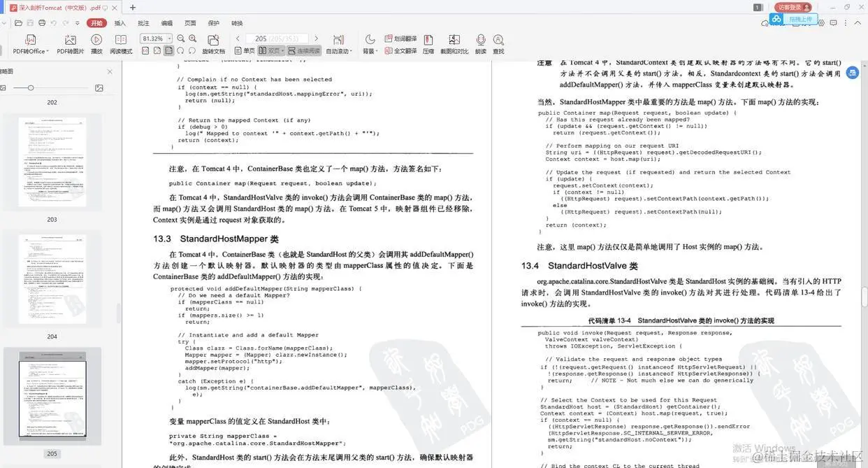Open the 转换 convert tab
The width and height of the screenshot is (868, 468).
coord(237,23)
